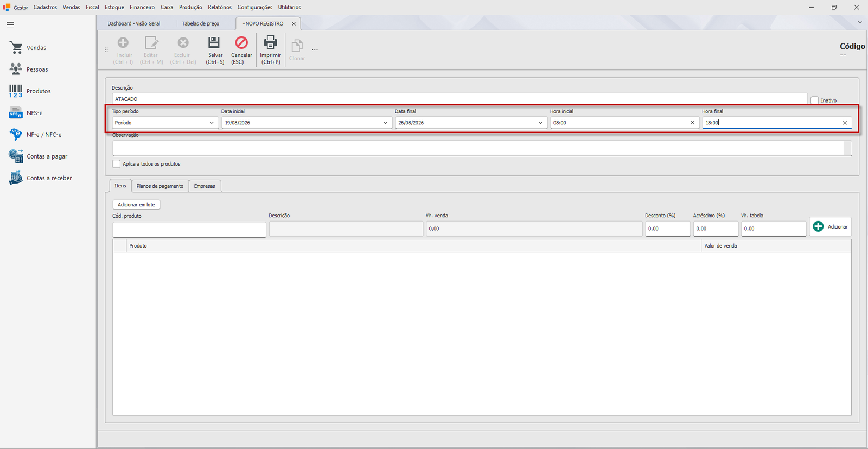Open NF-e / NFC-e icon in sidebar
Image resolution: width=868 pixels, height=449 pixels.
pyautogui.click(x=16, y=134)
